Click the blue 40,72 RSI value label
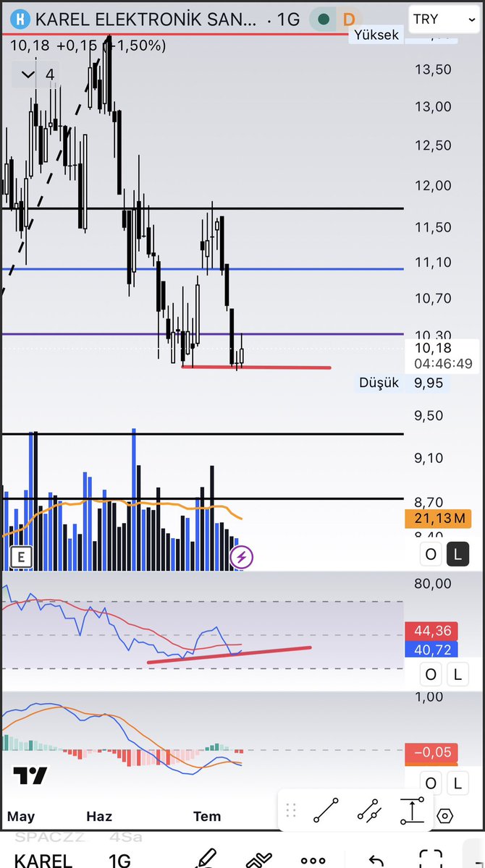 (431, 650)
